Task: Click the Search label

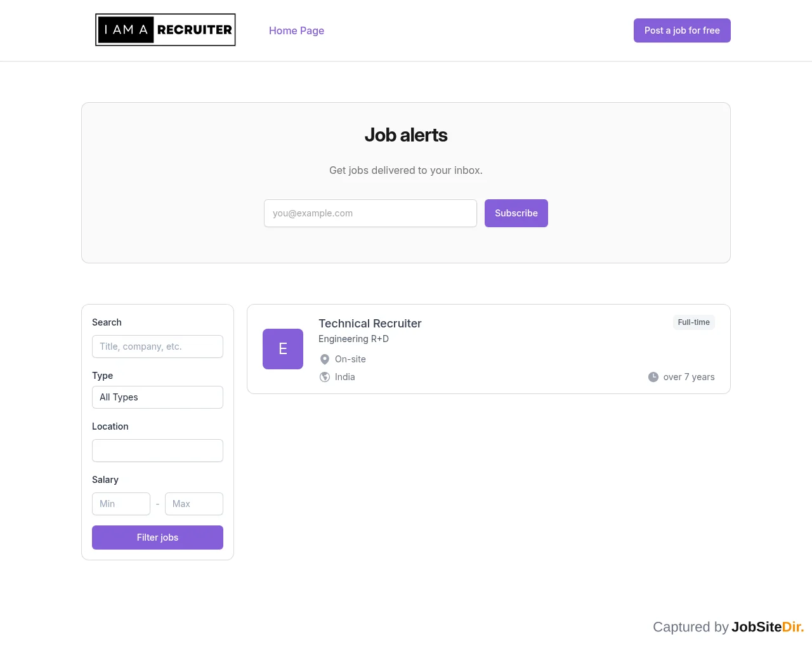Action: point(107,322)
